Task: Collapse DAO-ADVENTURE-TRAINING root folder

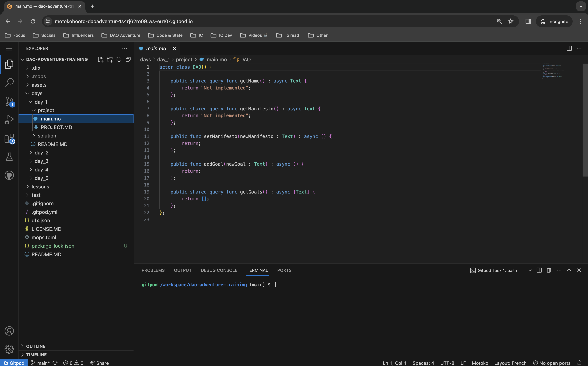Action: [x=57, y=59]
